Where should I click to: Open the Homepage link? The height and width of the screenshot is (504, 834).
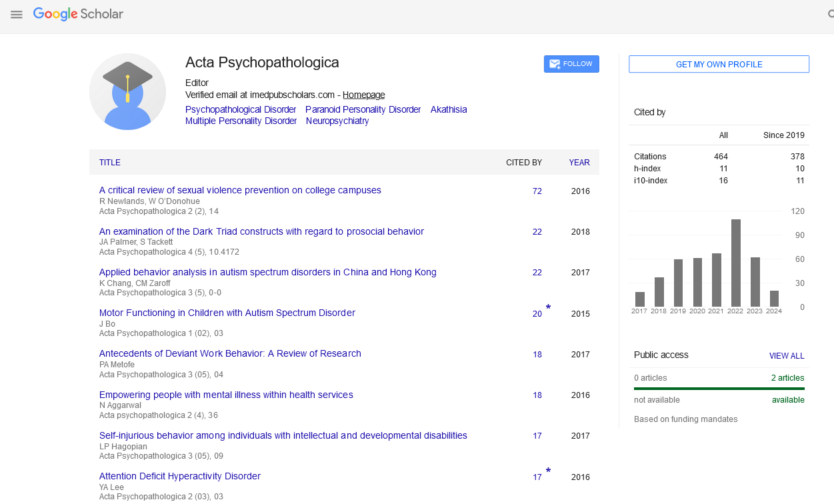[x=363, y=95]
